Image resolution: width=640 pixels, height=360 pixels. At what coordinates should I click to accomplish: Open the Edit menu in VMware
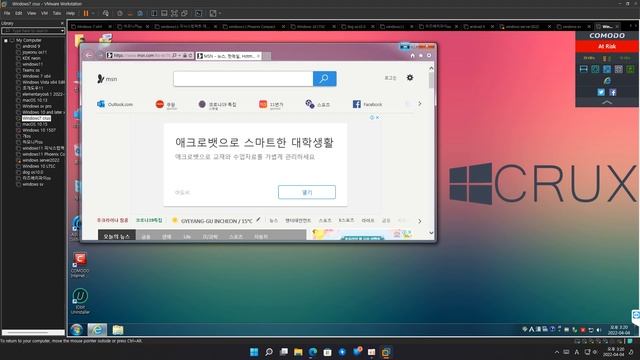pos(19,13)
